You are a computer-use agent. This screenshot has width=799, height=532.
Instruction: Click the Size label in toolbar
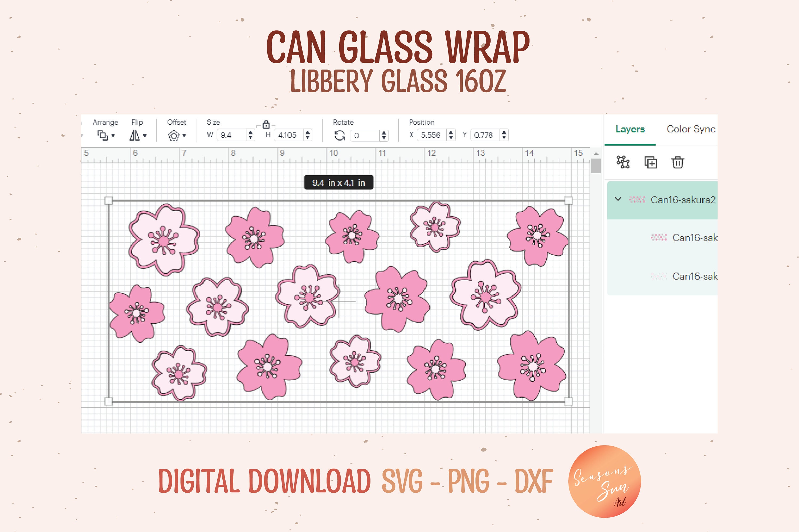point(213,122)
